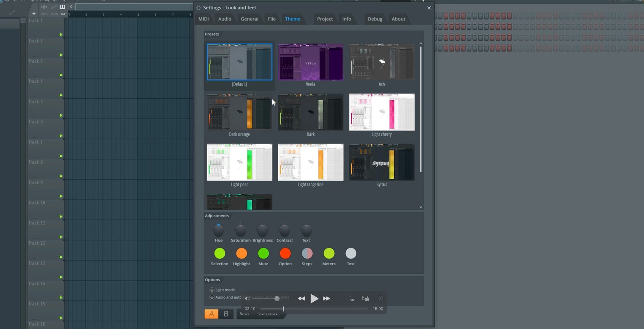This screenshot has height=329, width=644.
Task: Choose the Dark orange theme preset
Action: tap(240, 112)
